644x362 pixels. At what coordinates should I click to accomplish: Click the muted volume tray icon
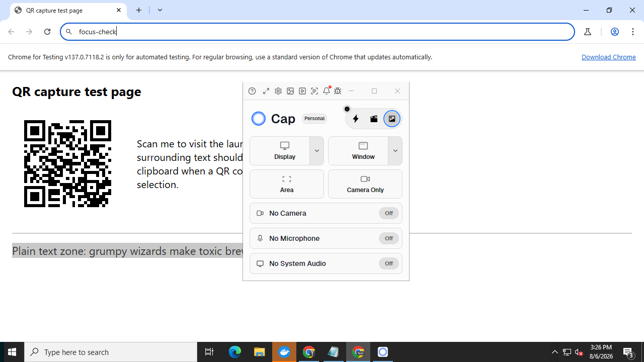(579, 352)
